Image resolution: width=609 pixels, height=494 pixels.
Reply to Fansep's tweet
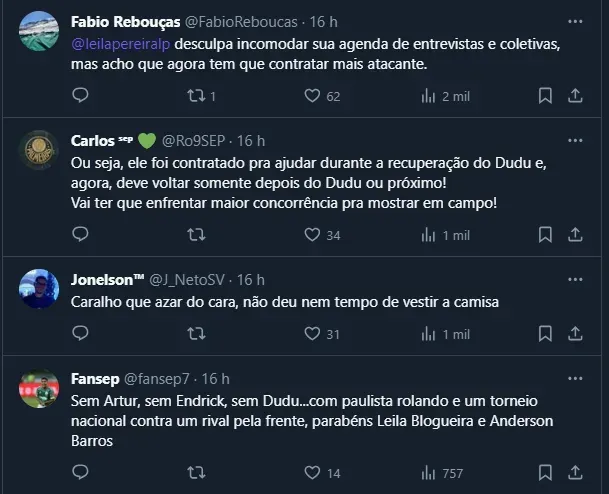pyautogui.click(x=80, y=473)
